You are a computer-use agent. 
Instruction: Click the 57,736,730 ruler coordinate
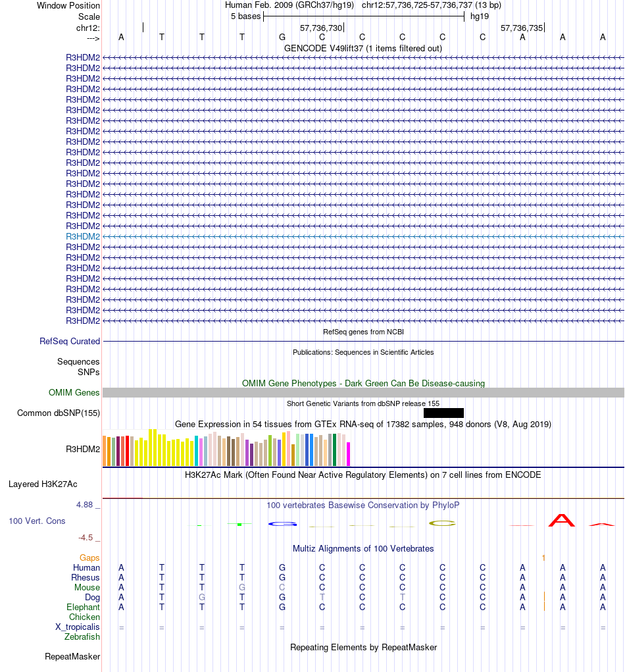pyautogui.click(x=321, y=28)
